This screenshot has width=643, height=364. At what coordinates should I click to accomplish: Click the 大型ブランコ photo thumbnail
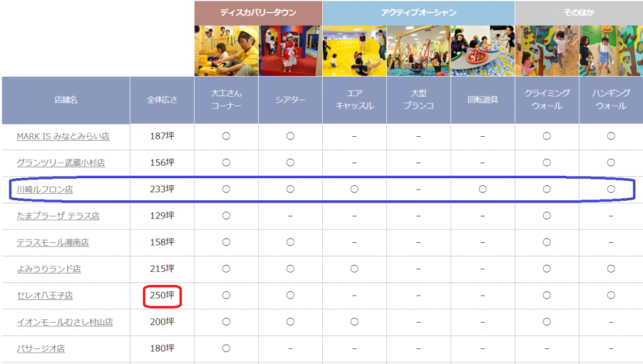pyautogui.click(x=418, y=51)
